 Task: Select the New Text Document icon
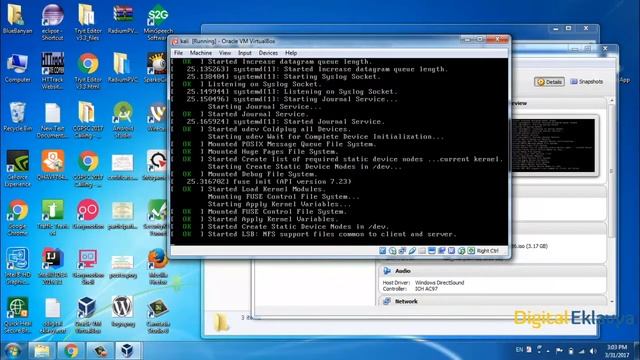click(x=52, y=120)
